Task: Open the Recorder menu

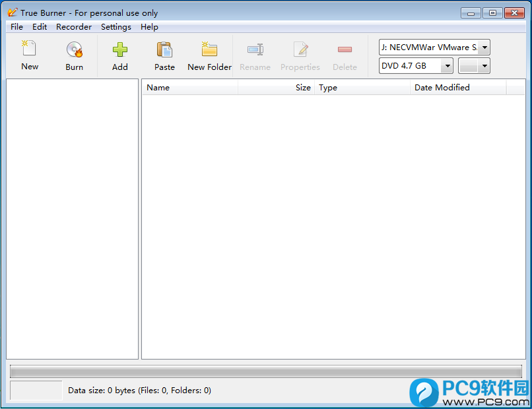Action: click(x=74, y=27)
